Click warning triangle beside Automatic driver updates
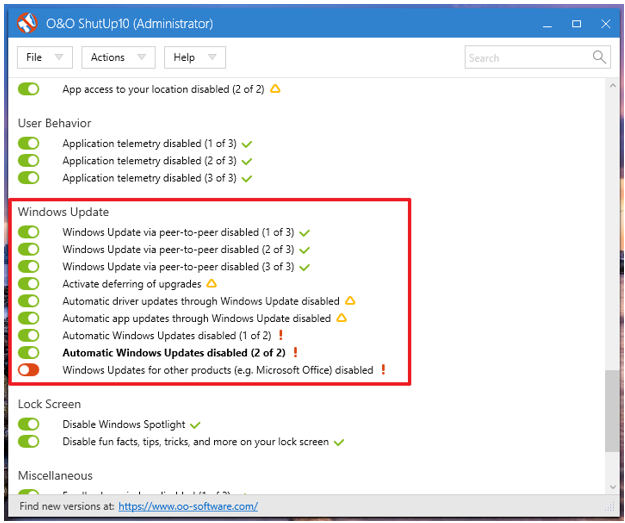 click(350, 301)
